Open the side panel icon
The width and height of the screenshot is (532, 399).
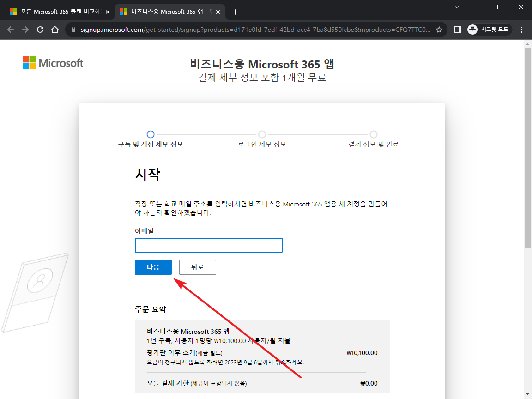457,30
